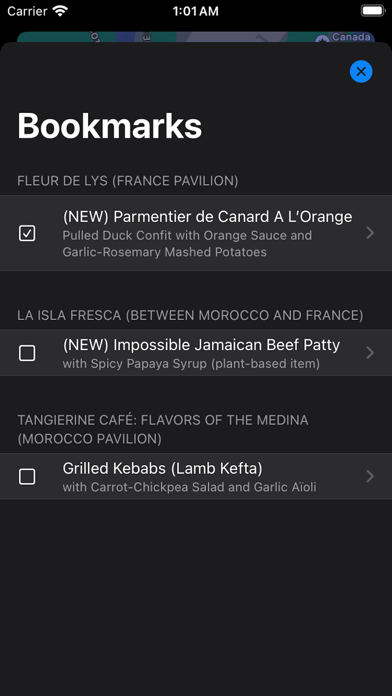Screen dimensions: 392x696
Task: Select the Parmentier de Canard A L'Orange title
Action: [207, 217]
